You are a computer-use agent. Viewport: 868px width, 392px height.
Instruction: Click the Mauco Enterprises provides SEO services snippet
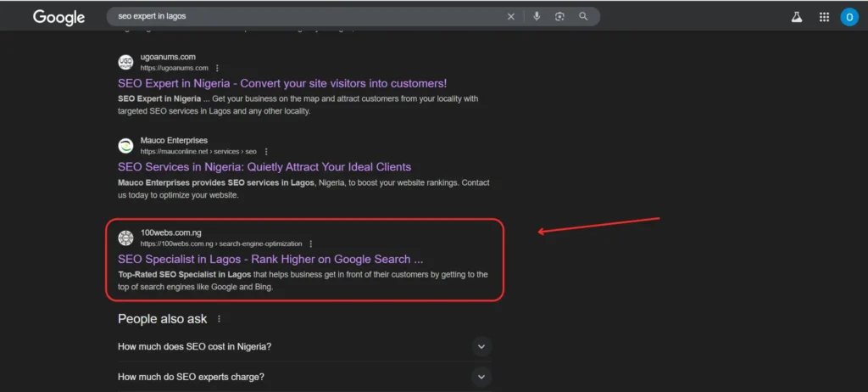[303, 189]
